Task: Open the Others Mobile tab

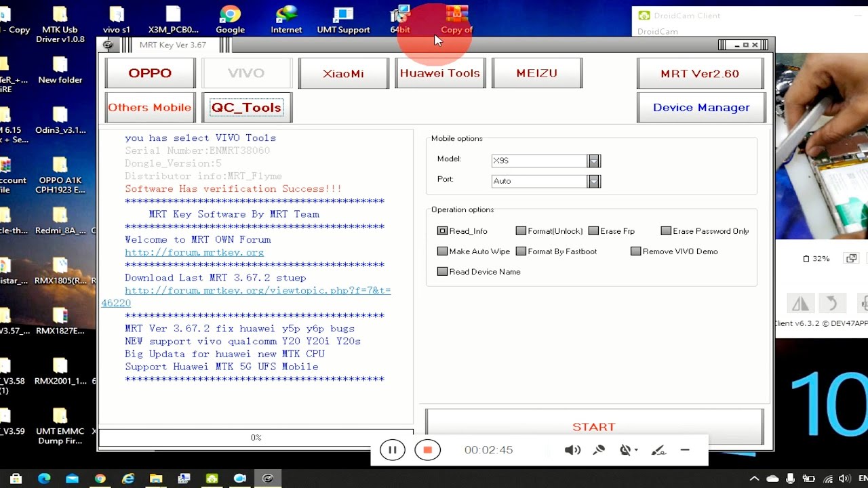Action: (x=150, y=107)
